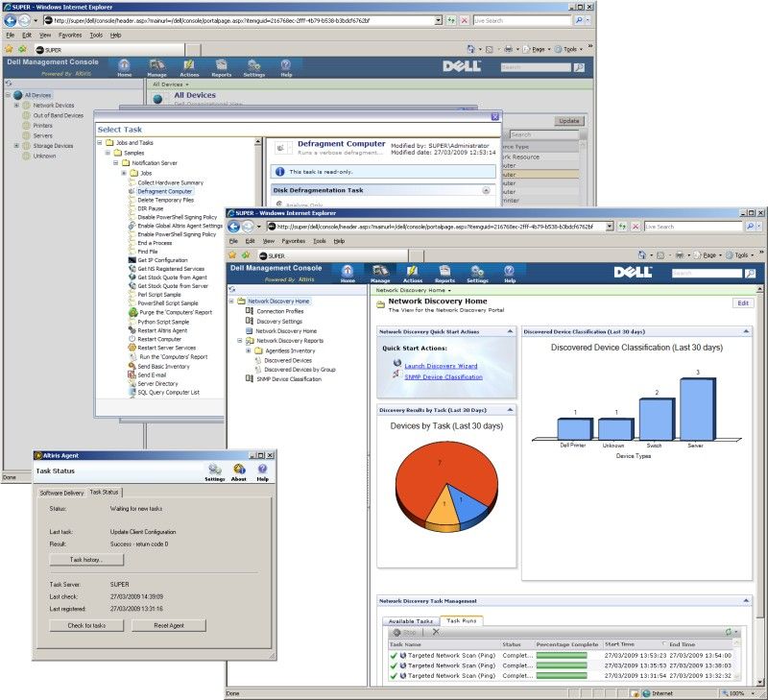Viewport: 768px width, 700px height.
Task: Switch to Task Runs tab
Action: tap(461, 620)
